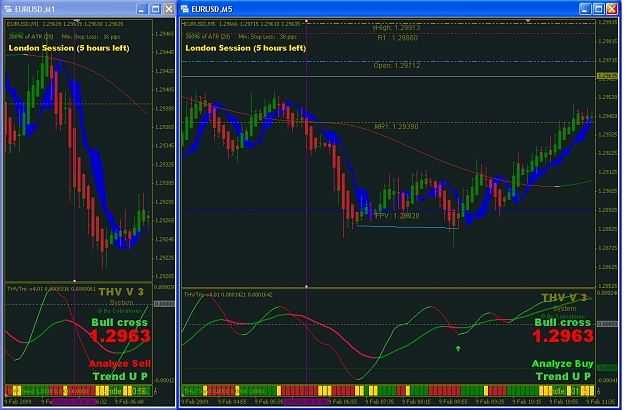Click the 'FPV: 1.28920' level label

pos(397,216)
